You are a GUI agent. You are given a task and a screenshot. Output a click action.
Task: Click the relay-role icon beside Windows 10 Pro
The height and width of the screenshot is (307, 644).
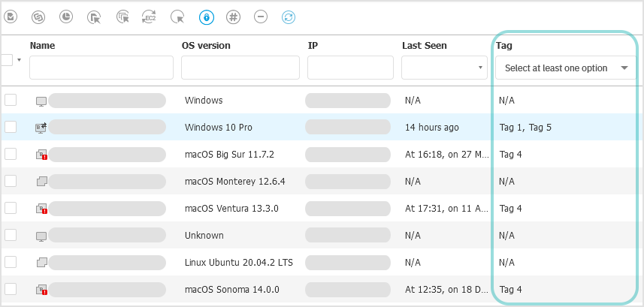pyautogui.click(x=41, y=128)
